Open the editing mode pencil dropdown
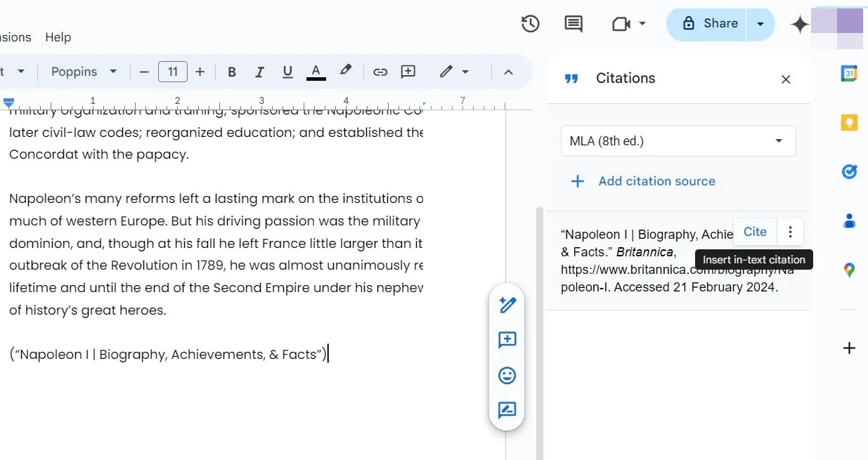Screen dimensions: 868x460 pos(454,72)
